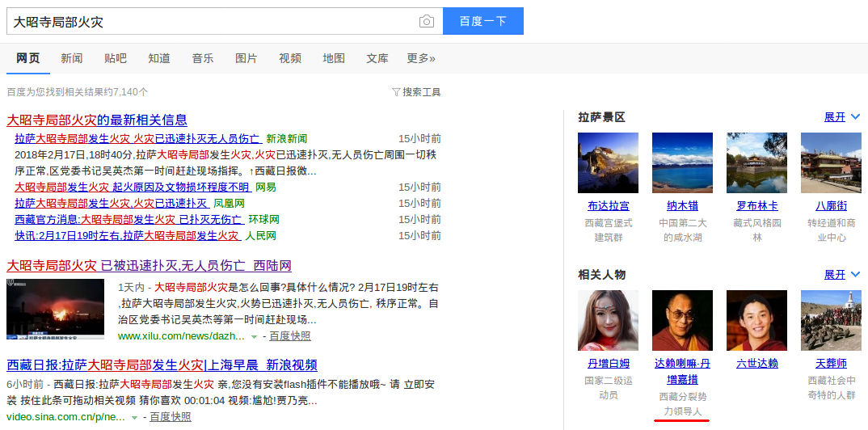
Task: Open the 视频 tab
Action: pos(290,58)
